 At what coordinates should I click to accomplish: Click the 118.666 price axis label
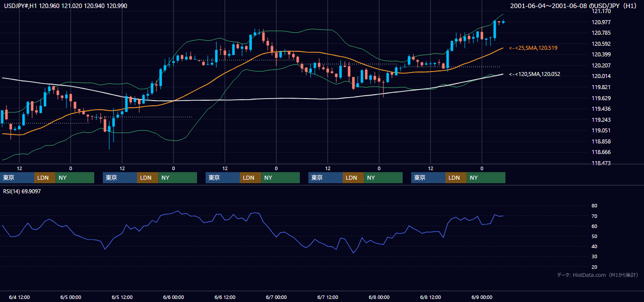coord(602,152)
